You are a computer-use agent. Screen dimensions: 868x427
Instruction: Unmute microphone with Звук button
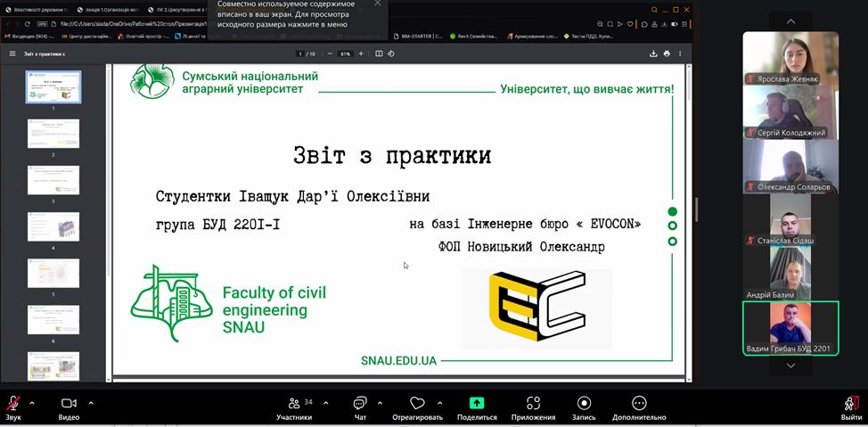[x=12, y=407]
